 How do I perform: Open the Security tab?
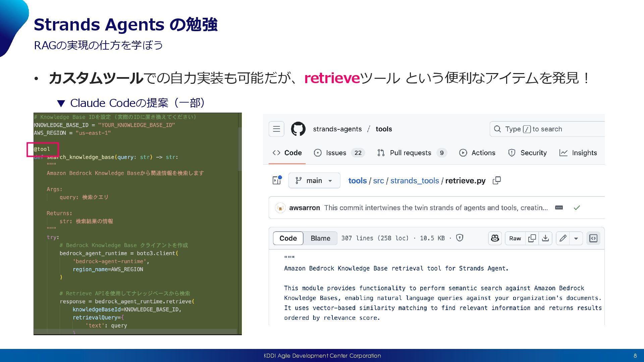coord(527,153)
